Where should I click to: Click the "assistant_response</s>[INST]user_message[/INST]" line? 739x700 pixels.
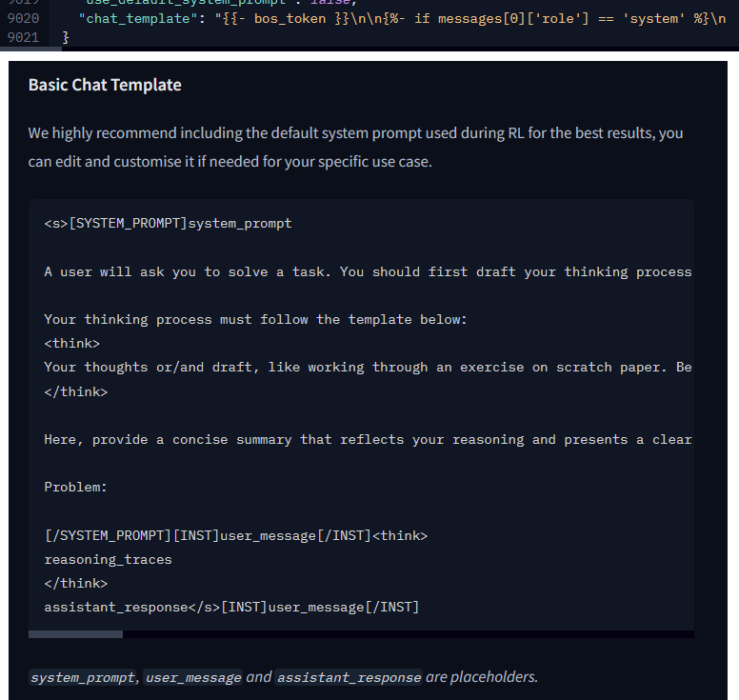[231, 607]
